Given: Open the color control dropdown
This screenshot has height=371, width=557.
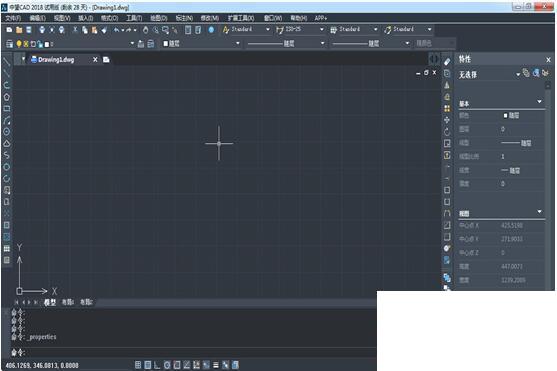Looking at the screenshot, I should tap(238, 43).
